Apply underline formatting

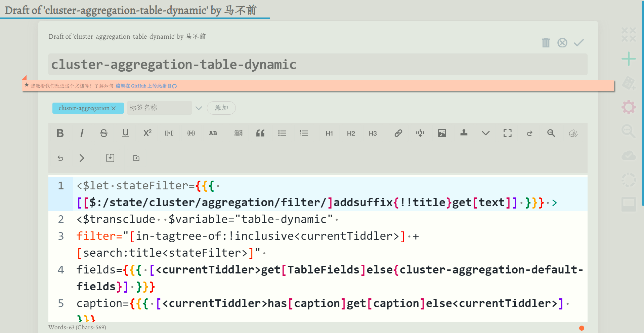126,133
